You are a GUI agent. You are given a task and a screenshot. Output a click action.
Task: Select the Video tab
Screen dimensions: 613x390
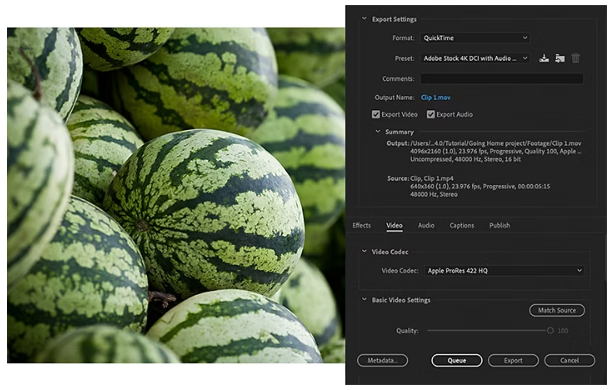coord(394,225)
